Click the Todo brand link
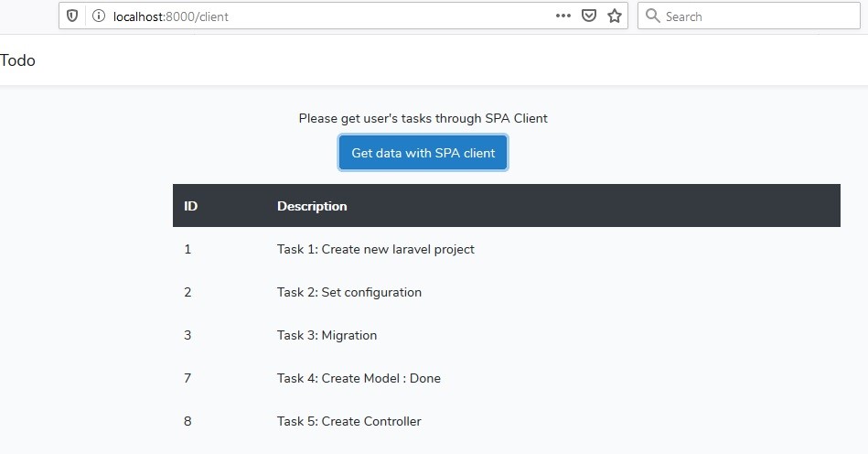868x454 pixels. tap(17, 60)
